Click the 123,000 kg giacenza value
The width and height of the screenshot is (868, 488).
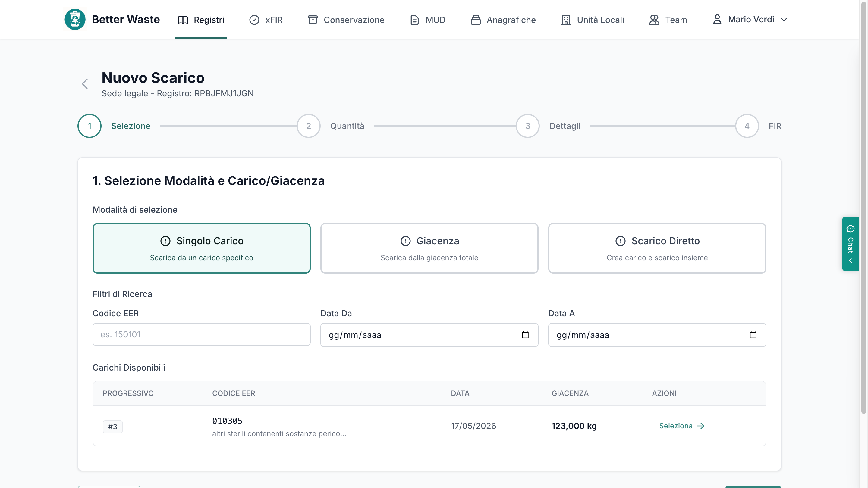coord(574,426)
